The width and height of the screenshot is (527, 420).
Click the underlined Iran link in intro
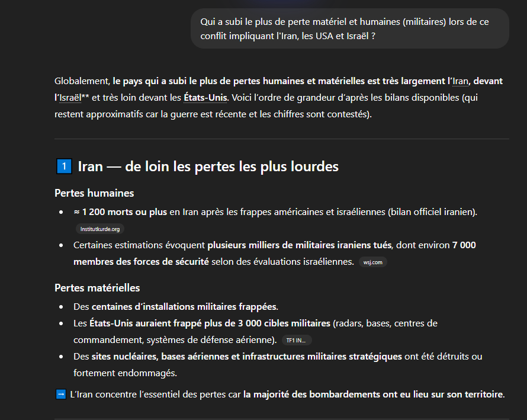[x=460, y=81]
